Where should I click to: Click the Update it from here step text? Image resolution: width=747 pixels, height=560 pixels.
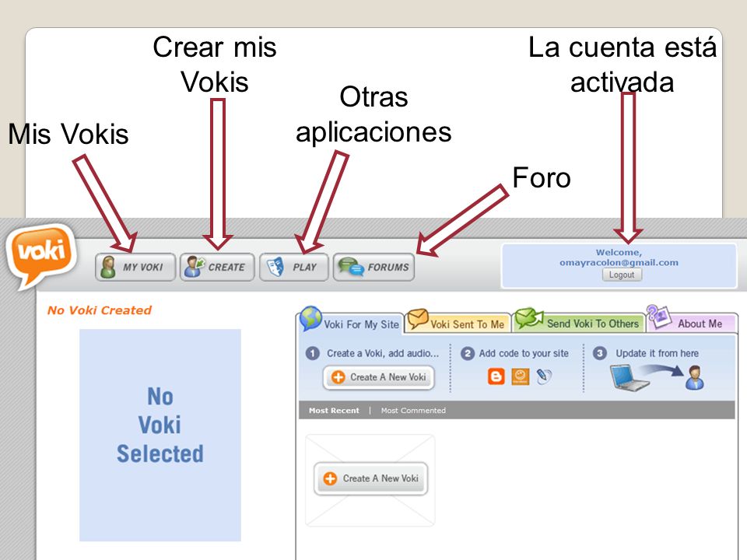657,353
